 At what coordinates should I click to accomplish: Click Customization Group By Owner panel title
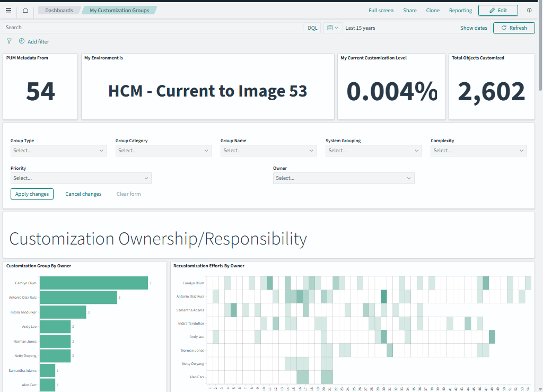pyautogui.click(x=38, y=266)
